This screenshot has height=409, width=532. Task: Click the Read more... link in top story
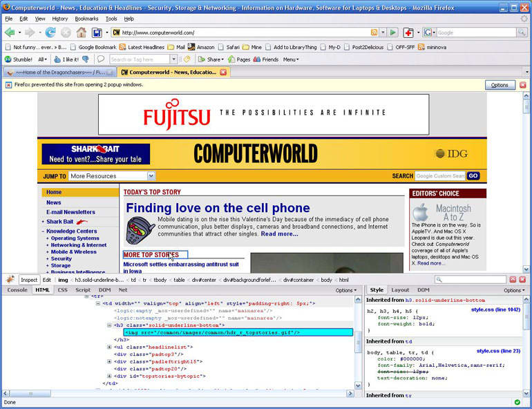(279, 234)
